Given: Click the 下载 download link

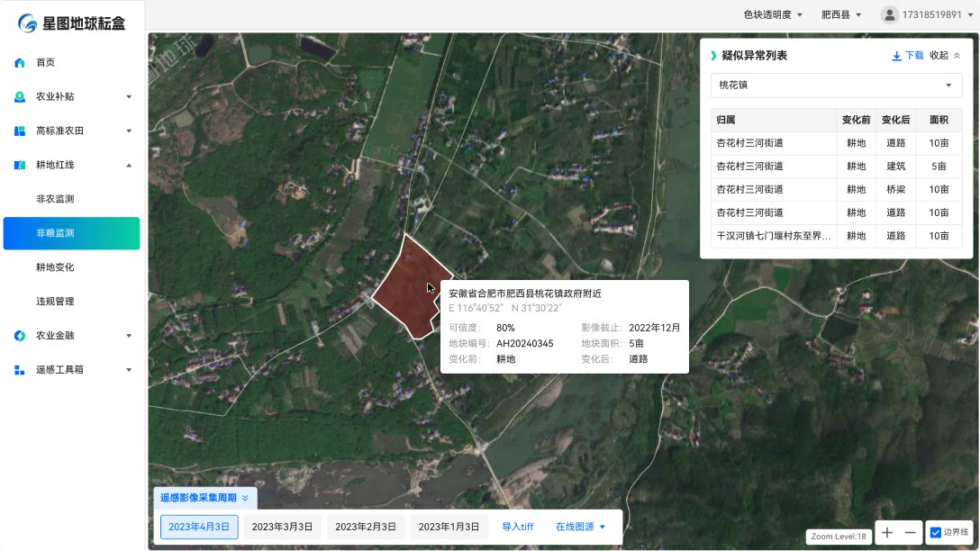Looking at the screenshot, I should [x=908, y=56].
